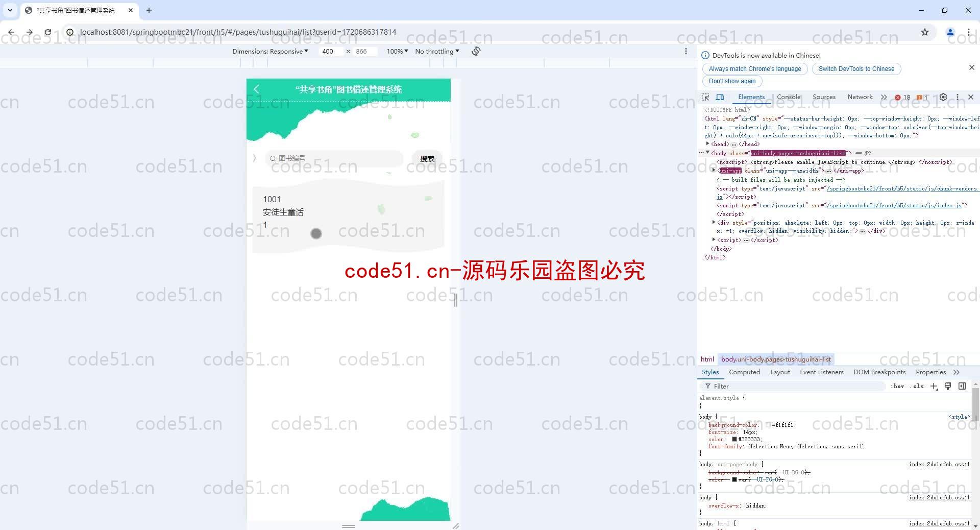This screenshot has height=530, width=980.
Task: Reload the current page
Action: click(x=47, y=32)
